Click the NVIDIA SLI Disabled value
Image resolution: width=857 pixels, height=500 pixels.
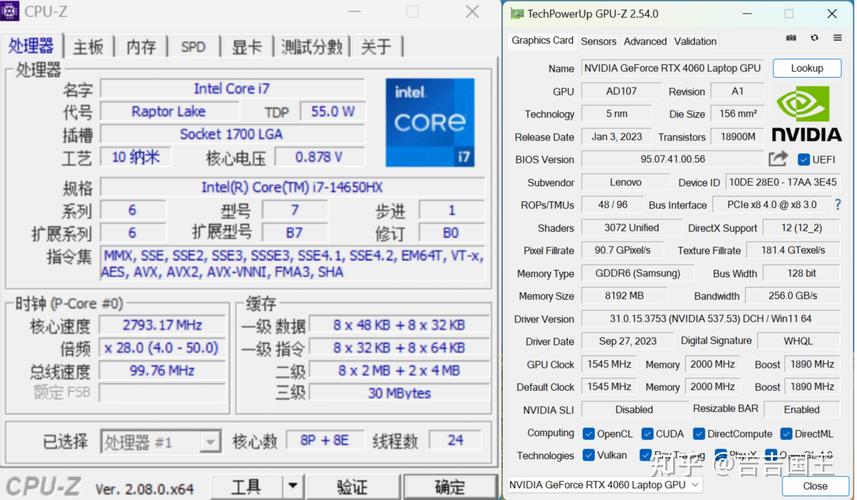pyautogui.click(x=634, y=409)
